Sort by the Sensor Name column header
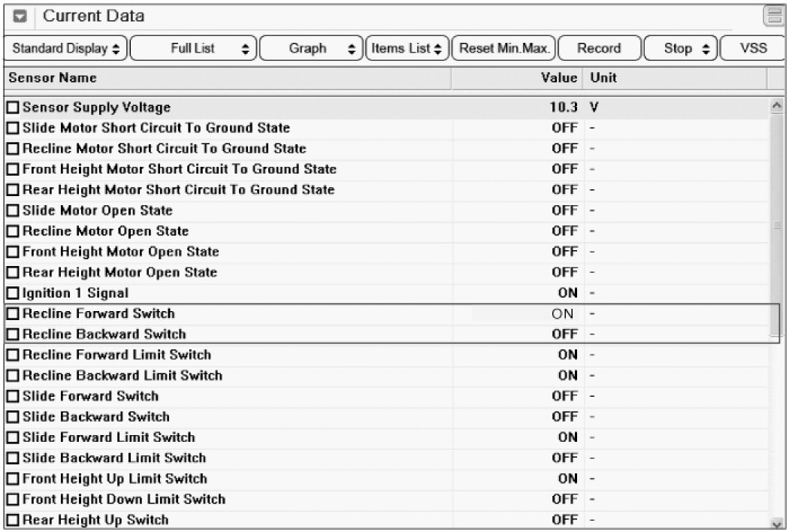The width and height of the screenshot is (789, 532). pos(225,78)
